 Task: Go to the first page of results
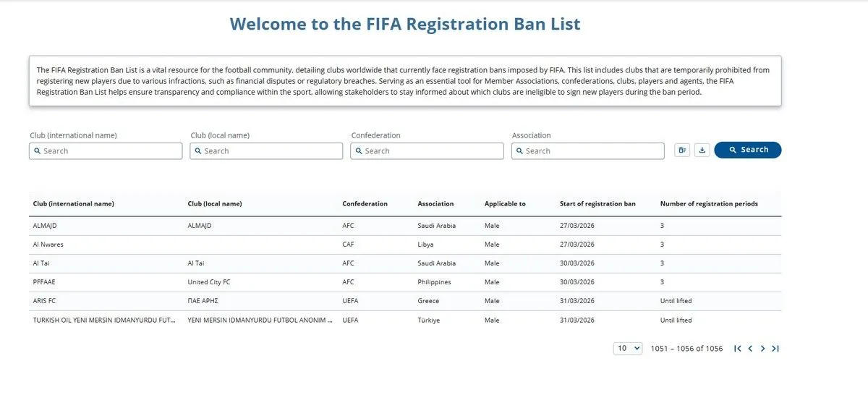(737, 349)
